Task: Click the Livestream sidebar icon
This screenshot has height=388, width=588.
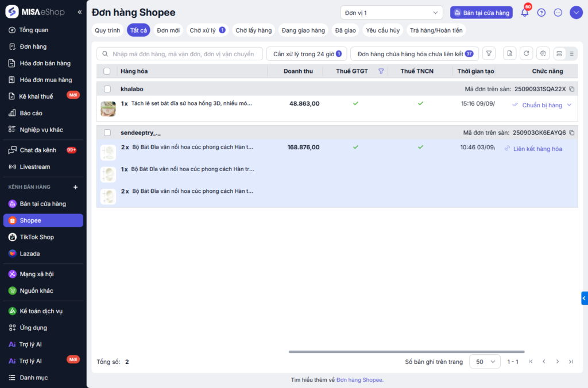Action: (12, 167)
